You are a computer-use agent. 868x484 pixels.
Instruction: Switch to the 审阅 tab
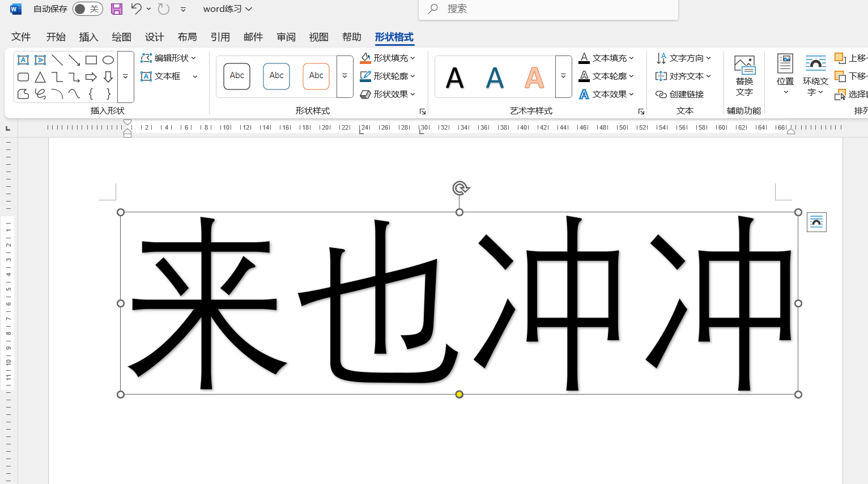click(x=286, y=37)
